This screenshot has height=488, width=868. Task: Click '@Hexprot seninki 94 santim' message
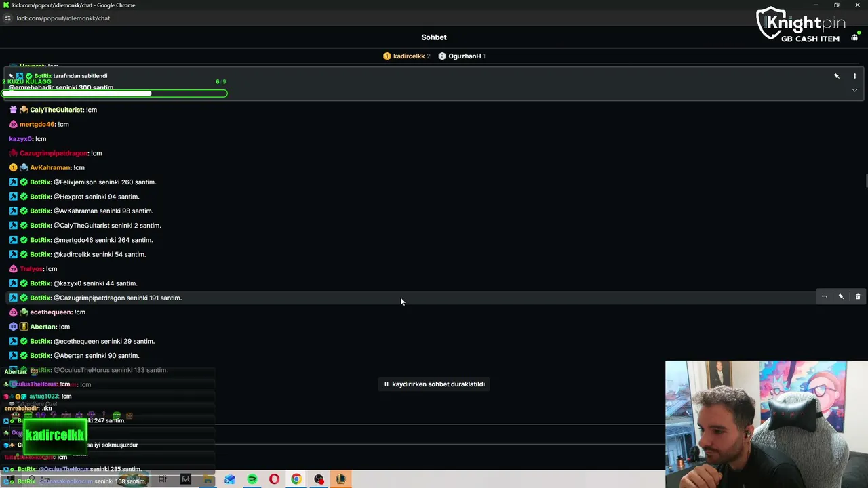96,197
